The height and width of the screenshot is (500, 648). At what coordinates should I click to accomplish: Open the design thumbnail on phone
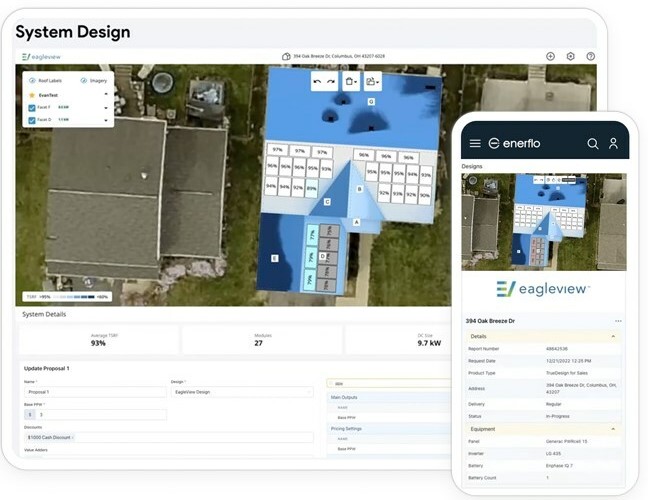(544, 222)
